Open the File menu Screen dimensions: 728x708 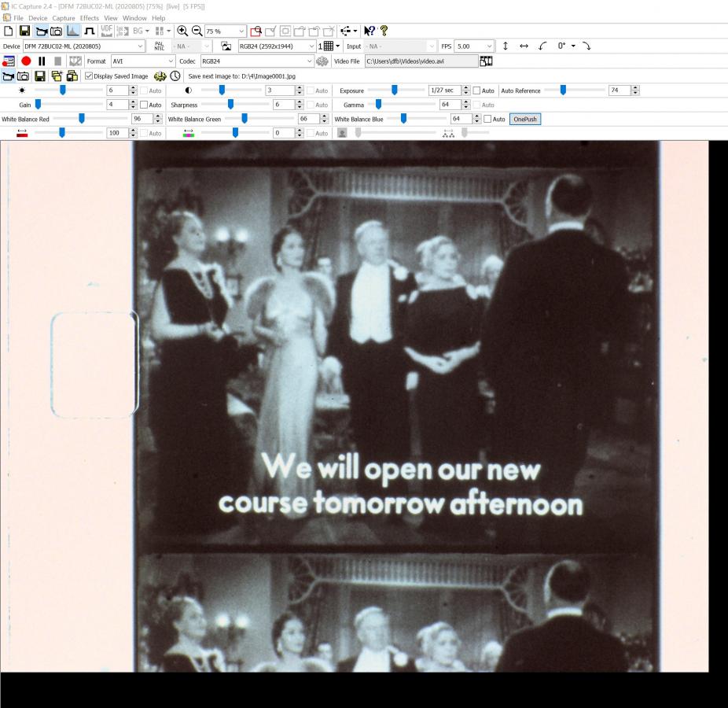coord(18,18)
